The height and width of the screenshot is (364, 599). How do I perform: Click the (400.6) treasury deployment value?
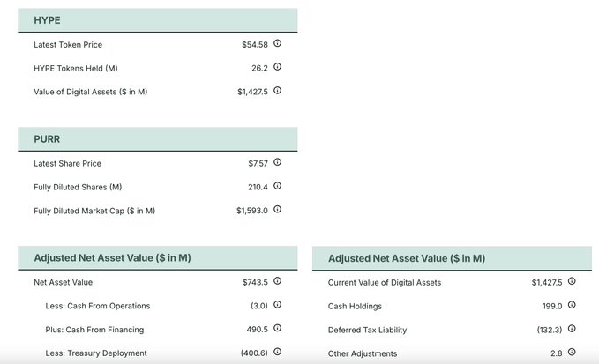click(x=254, y=353)
